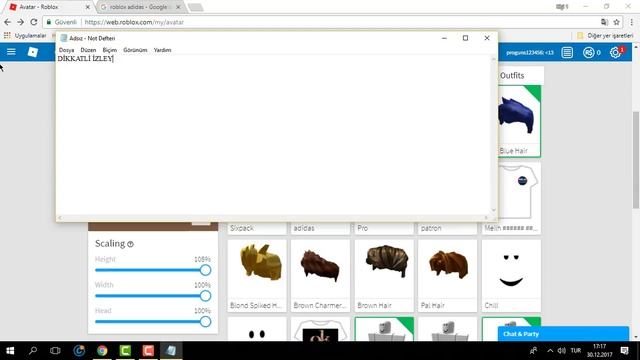640x360 pixels.
Task: Select the Pal Hair item
Action: coord(447,276)
